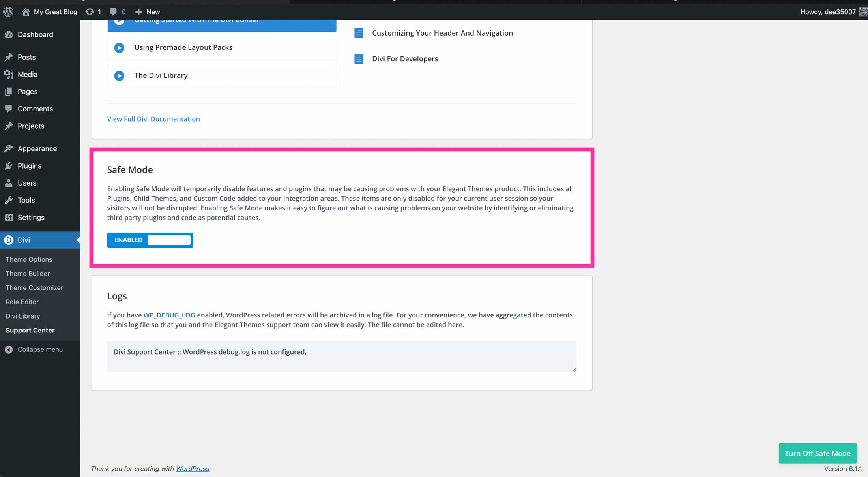
Task: Toggle the Safe Mode enabled switch
Action: [x=150, y=240]
